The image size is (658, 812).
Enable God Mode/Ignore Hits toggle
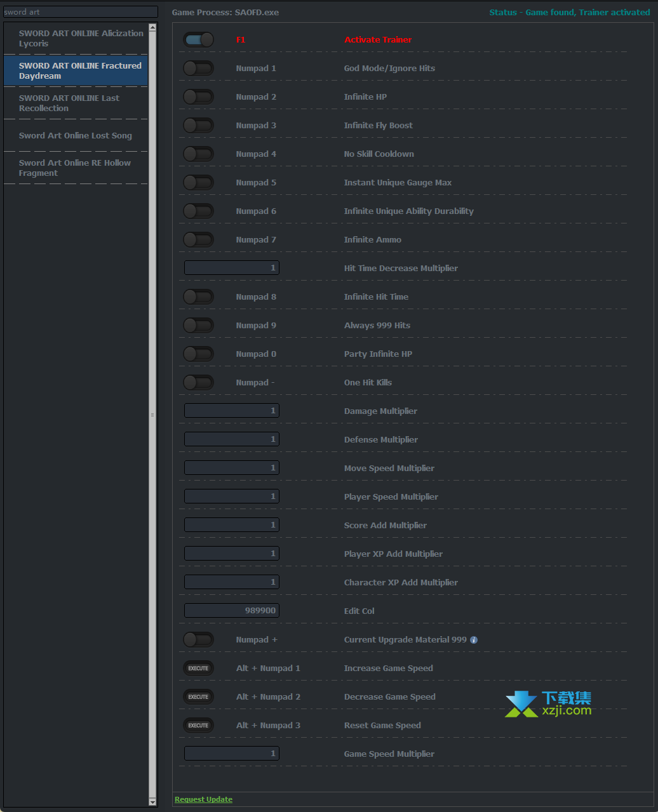click(198, 68)
